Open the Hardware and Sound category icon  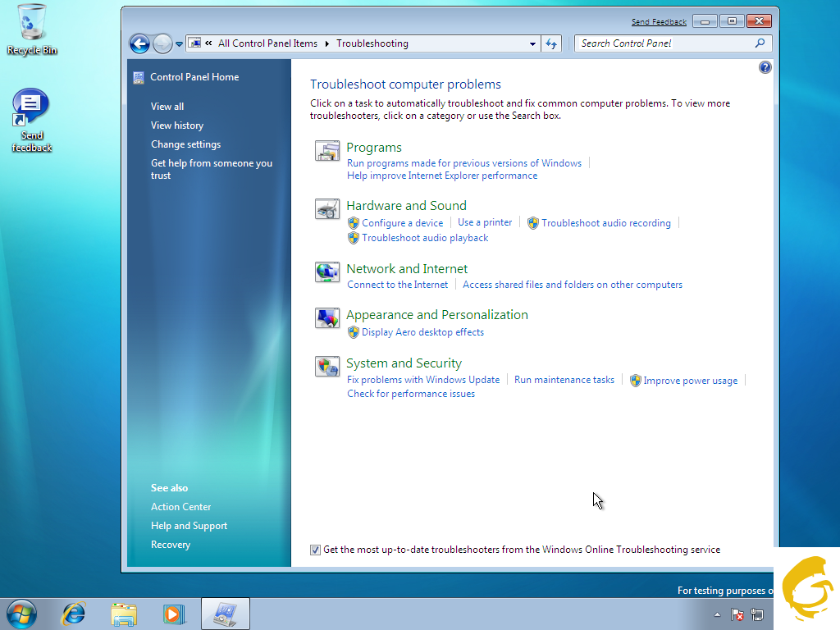pos(327,209)
